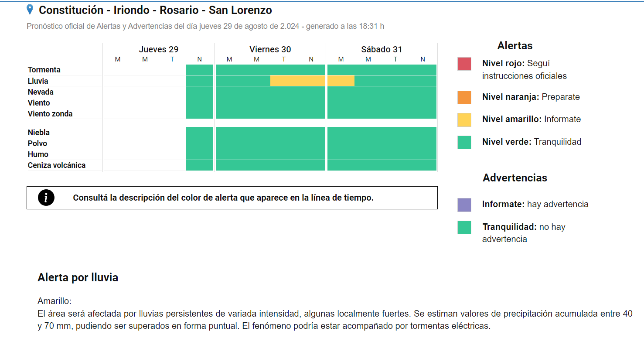Click the green Tormenta cell on Jueves 29
The image size is (644, 338).
click(200, 70)
